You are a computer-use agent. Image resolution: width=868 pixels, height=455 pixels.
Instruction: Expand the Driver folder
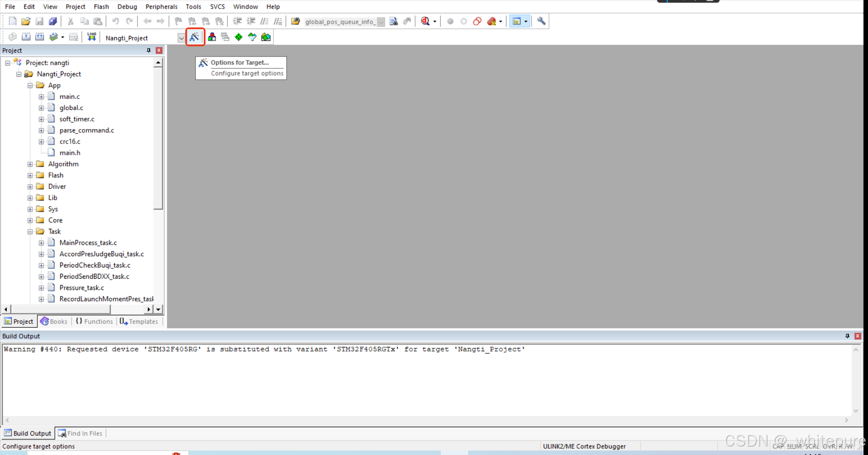coord(30,187)
